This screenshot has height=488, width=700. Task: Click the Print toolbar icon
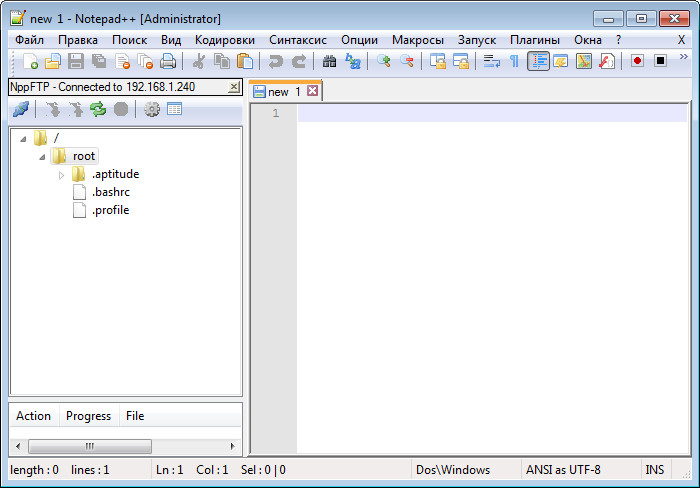pyautogui.click(x=168, y=61)
